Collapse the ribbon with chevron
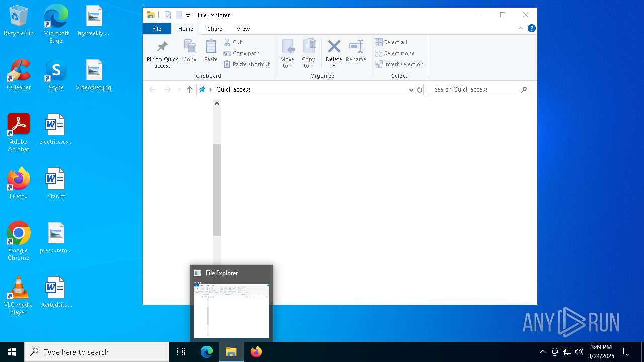The image size is (644, 362). pyautogui.click(x=521, y=28)
